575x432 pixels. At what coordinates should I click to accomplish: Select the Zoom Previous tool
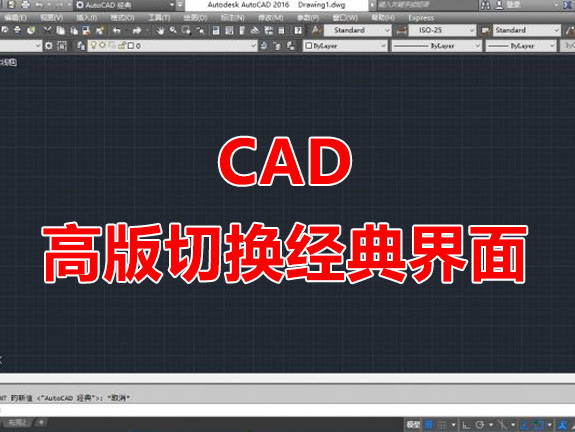point(200,30)
